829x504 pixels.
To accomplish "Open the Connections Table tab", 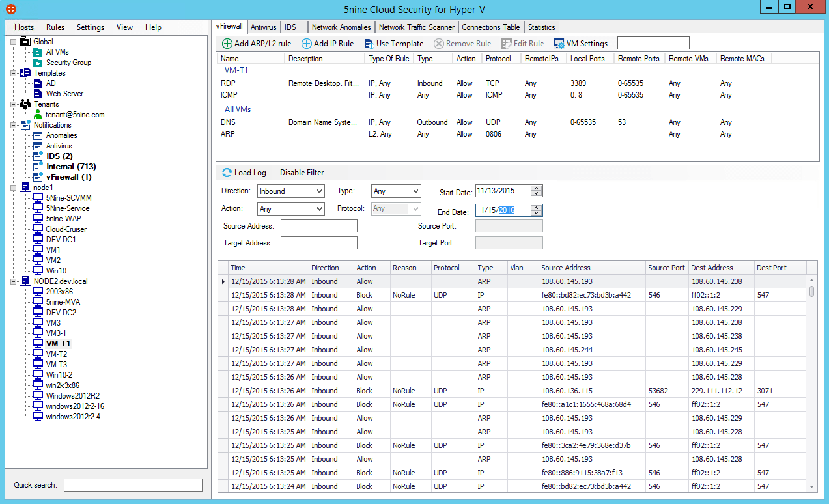I will 490,27.
